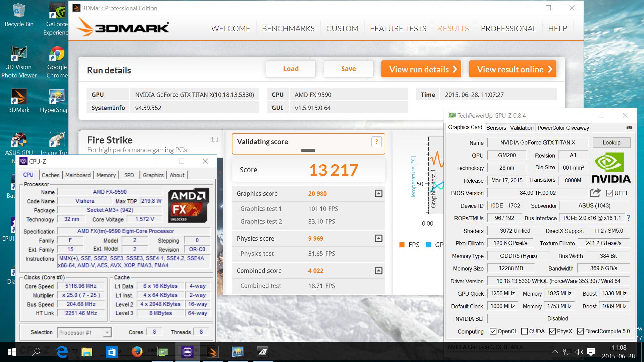Click the BIOS share/export icon in GPU-Z

click(595, 192)
